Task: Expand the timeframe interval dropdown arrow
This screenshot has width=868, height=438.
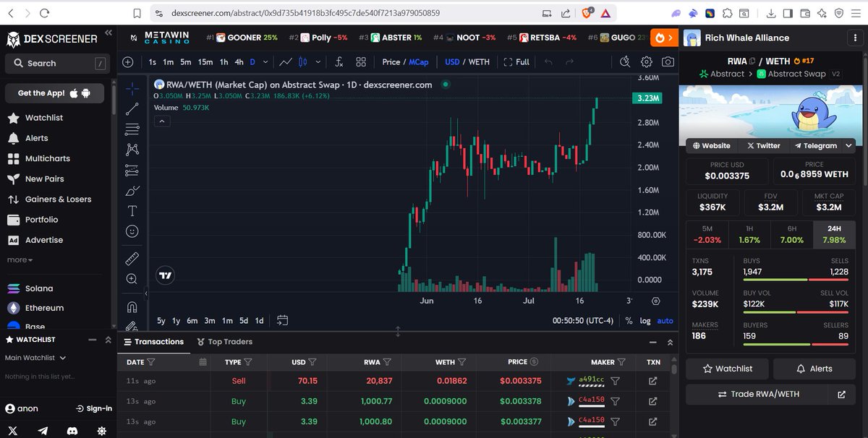Action: pos(266,62)
